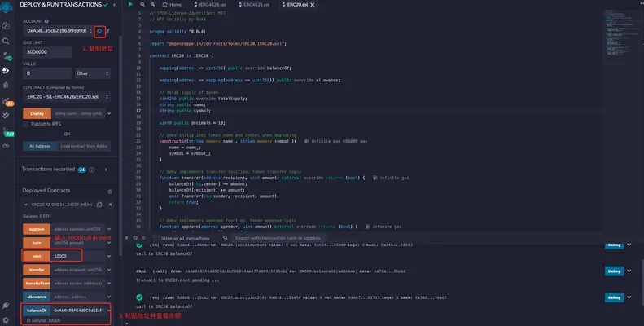Copy the deployed ERC20 contract address
The width and height of the screenshot is (644, 326).
(x=99, y=205)
